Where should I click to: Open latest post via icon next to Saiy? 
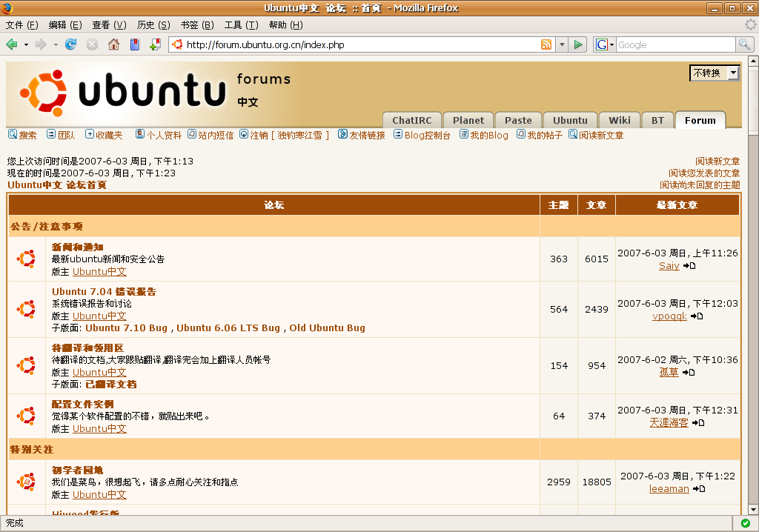click(x=689, y=266)
